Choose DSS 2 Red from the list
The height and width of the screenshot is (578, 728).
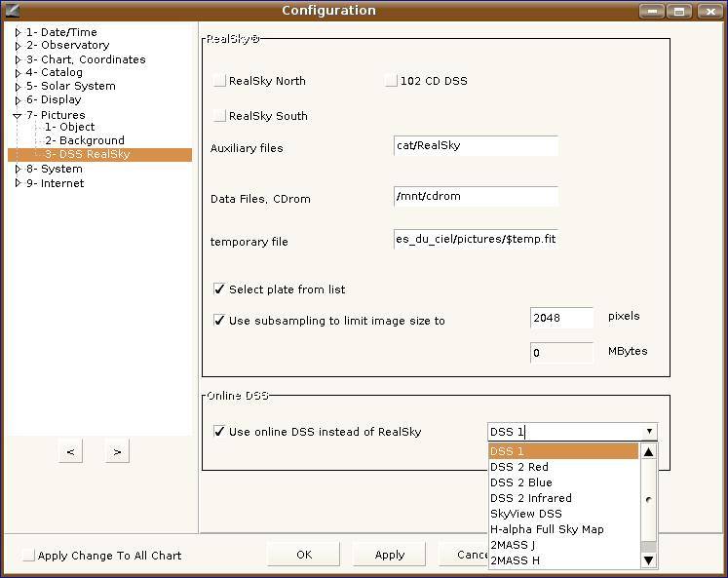click(563, 467)
